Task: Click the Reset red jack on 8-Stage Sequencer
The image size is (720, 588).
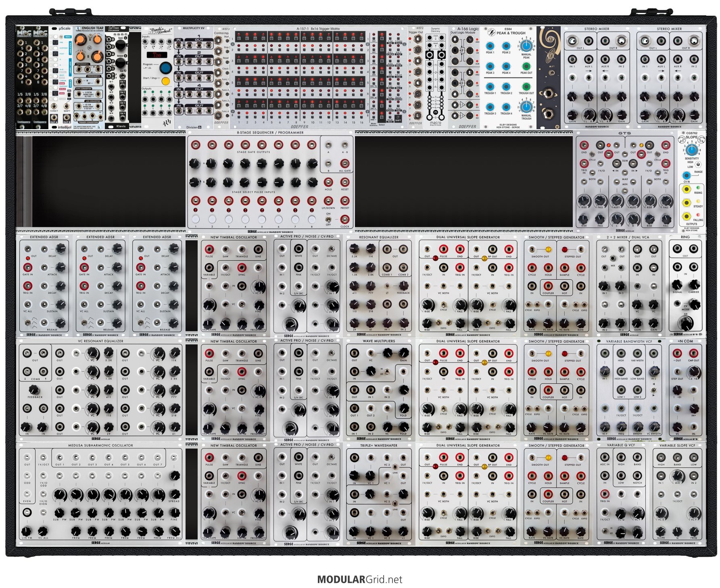Action: pos(344,182)
